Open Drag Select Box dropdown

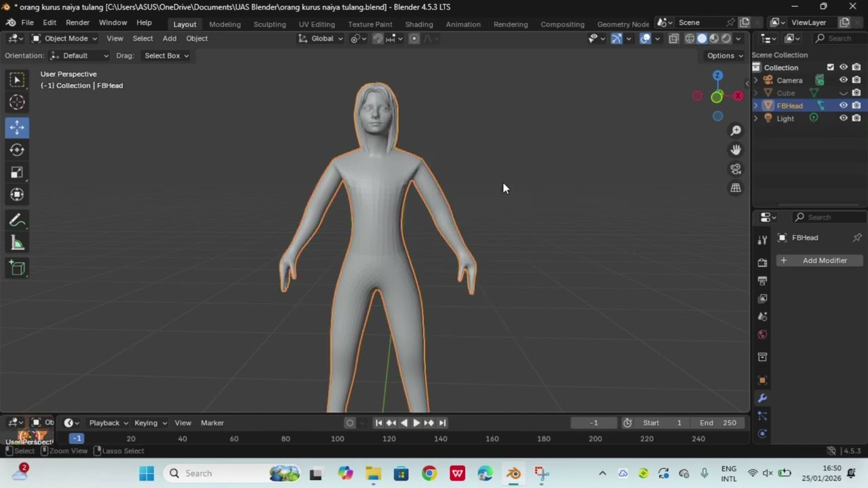(x=167, y=56)
